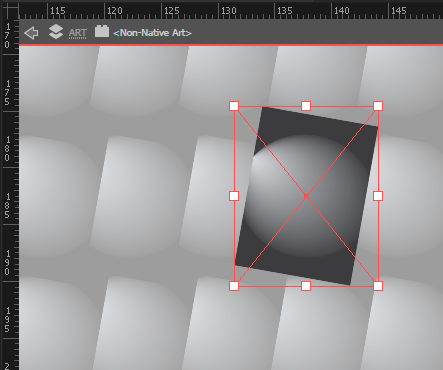Select the ART layer label in the breadcrumb

[x=78, y=33]
